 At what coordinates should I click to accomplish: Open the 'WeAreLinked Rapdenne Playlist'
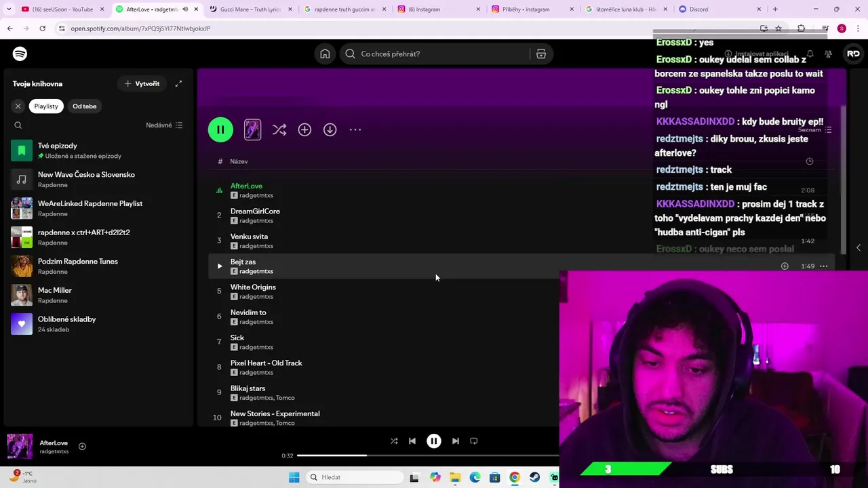[x=98, y=208]
